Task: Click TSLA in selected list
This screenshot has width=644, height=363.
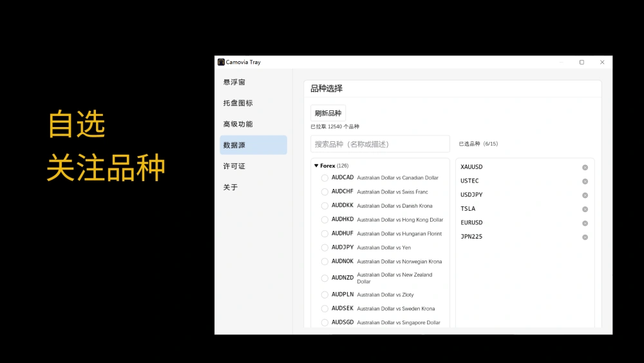Action: (x=468, y=209)
